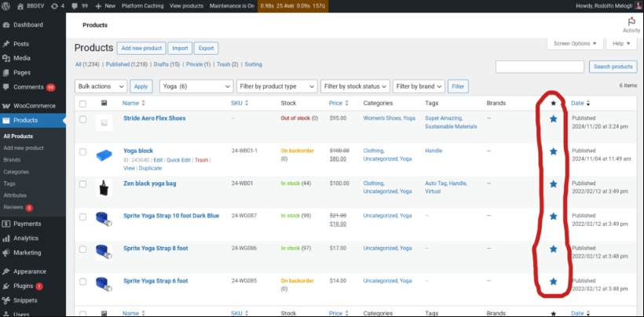Sort products by SKU column header
The width and height of the screenshot is (644, 317).
pos(240,104)
